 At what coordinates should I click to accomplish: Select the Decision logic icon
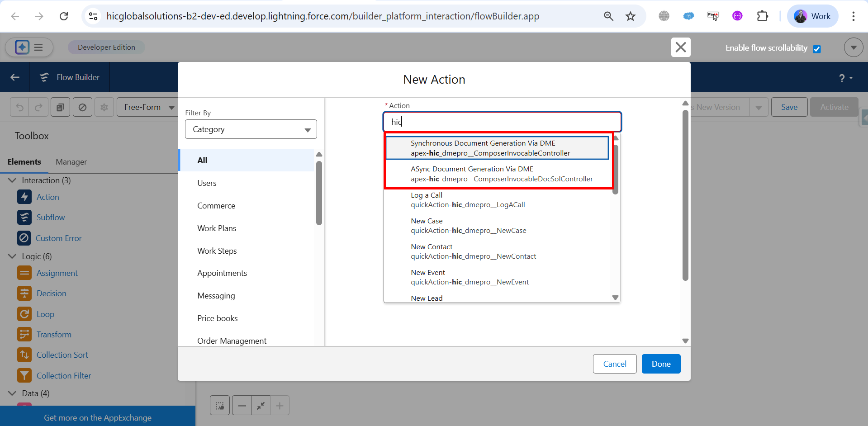click(24, 293)
